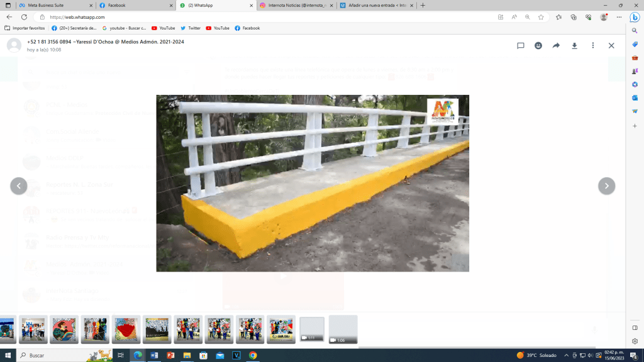The width and height of the screenshot is (644, 362).
Task: Forward the image with the arrow icon
Action: [x=556, y=46]
